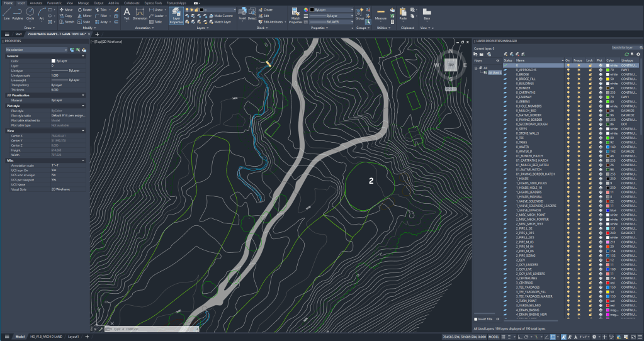Toggle lock on the 0_GREENS layer

(590, 101)
